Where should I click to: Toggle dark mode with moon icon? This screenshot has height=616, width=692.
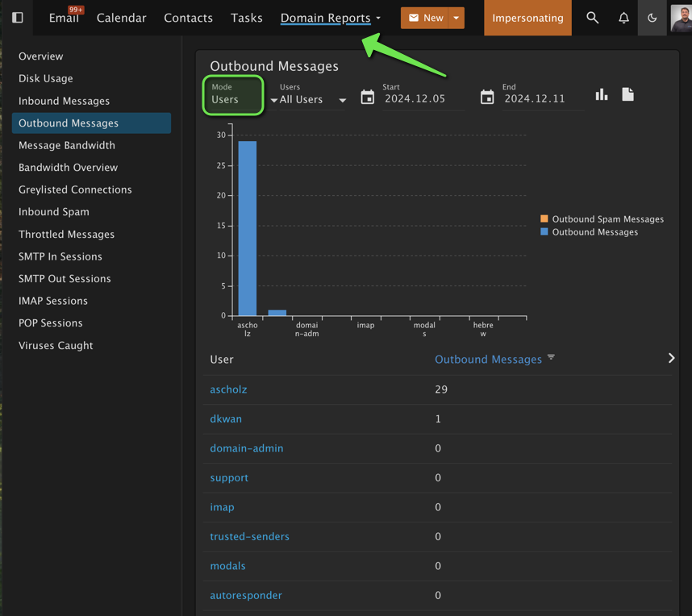click(652, 18)
